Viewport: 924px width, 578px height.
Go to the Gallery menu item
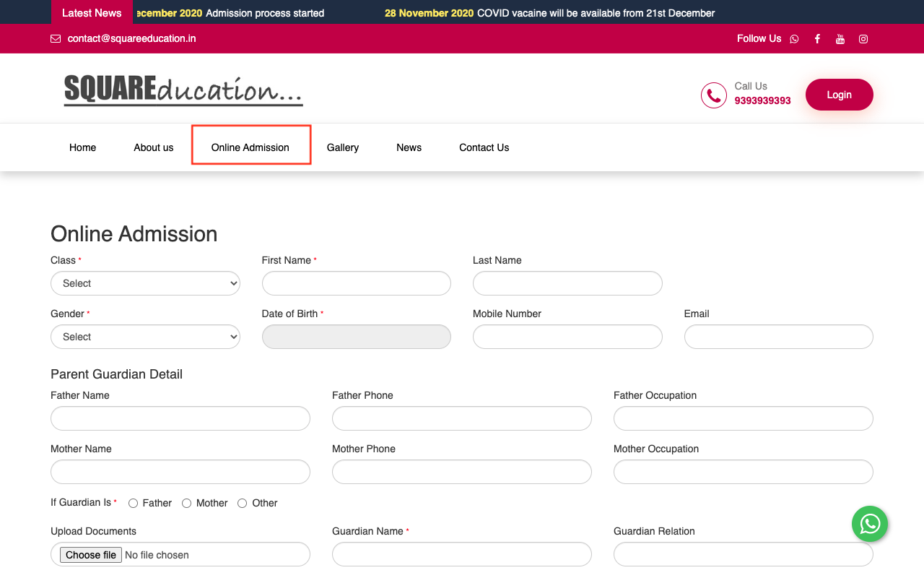[342, 147]
